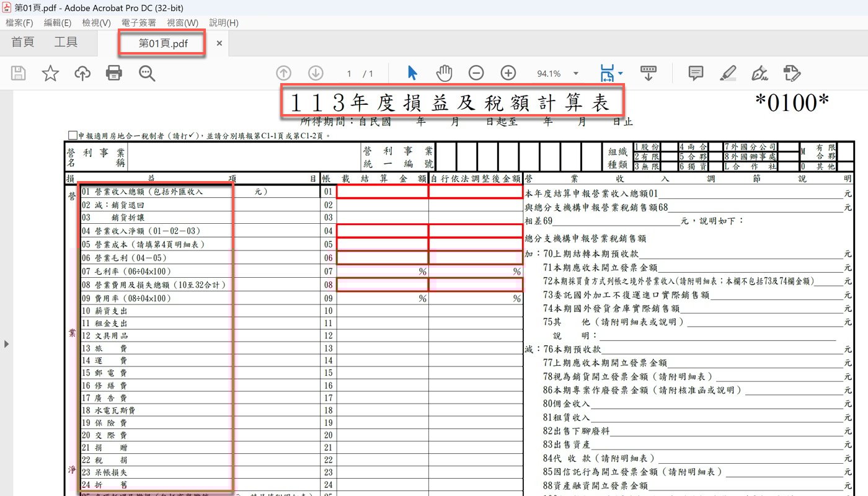Activate the Hand tool

pyautogui.click(x=444, y=73)
